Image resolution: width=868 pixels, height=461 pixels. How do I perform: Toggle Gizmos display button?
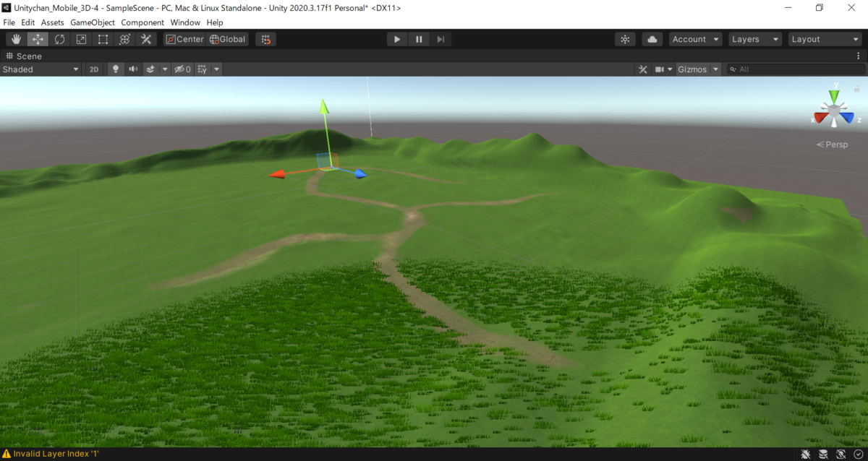692,69
